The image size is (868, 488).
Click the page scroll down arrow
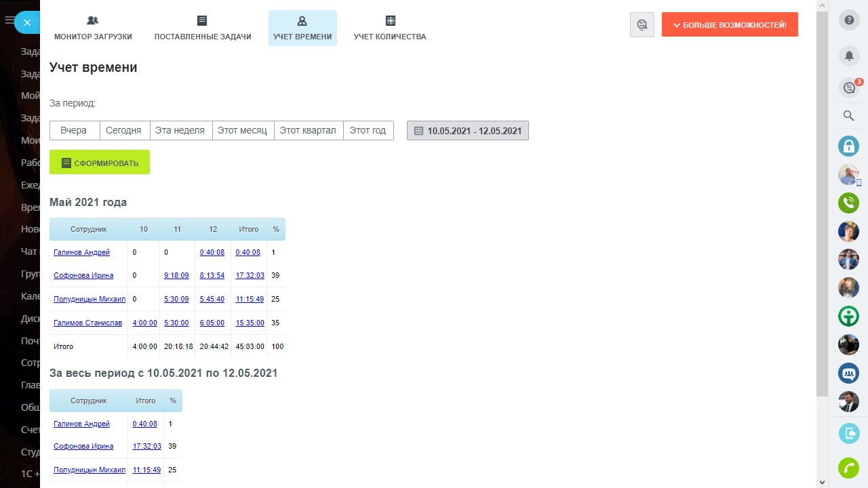[822, 482]
